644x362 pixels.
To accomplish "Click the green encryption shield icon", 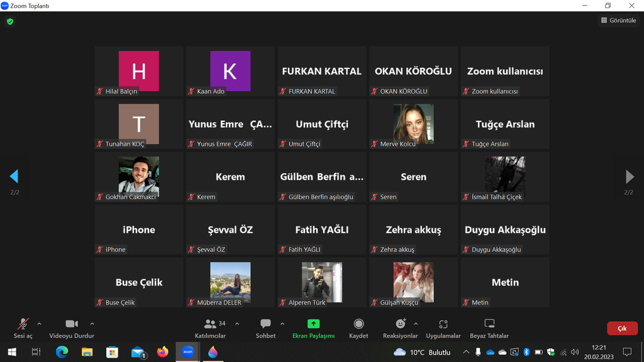I will 10,21.
